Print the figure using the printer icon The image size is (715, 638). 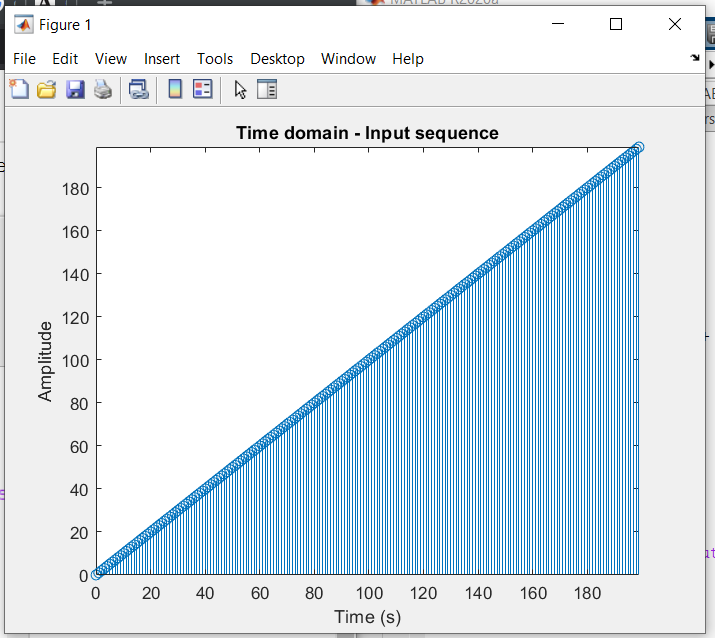point(103,90)
